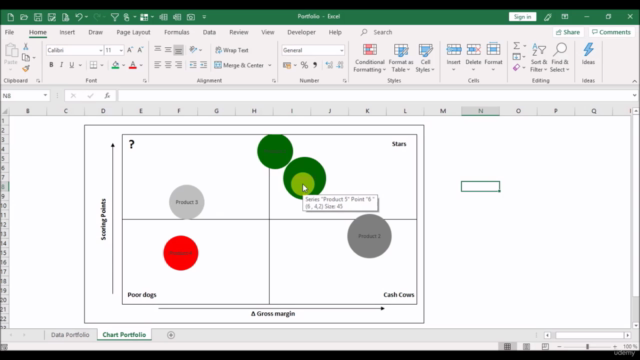Apply percent style to the cell

tap(304, 65)
